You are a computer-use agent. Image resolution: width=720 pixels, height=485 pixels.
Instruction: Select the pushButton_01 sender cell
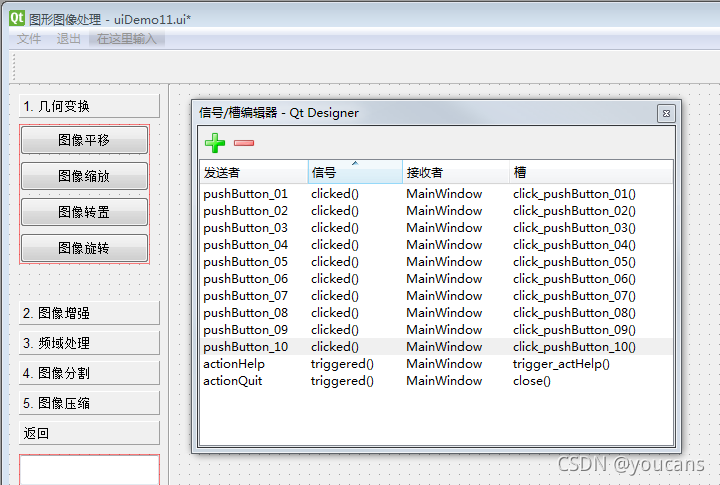[x=246, y=194]
